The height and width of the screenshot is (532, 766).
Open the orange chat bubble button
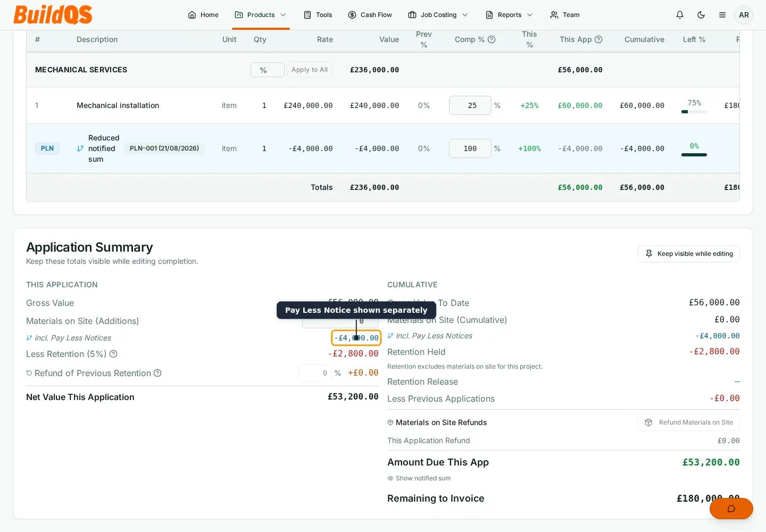point(731,509)
